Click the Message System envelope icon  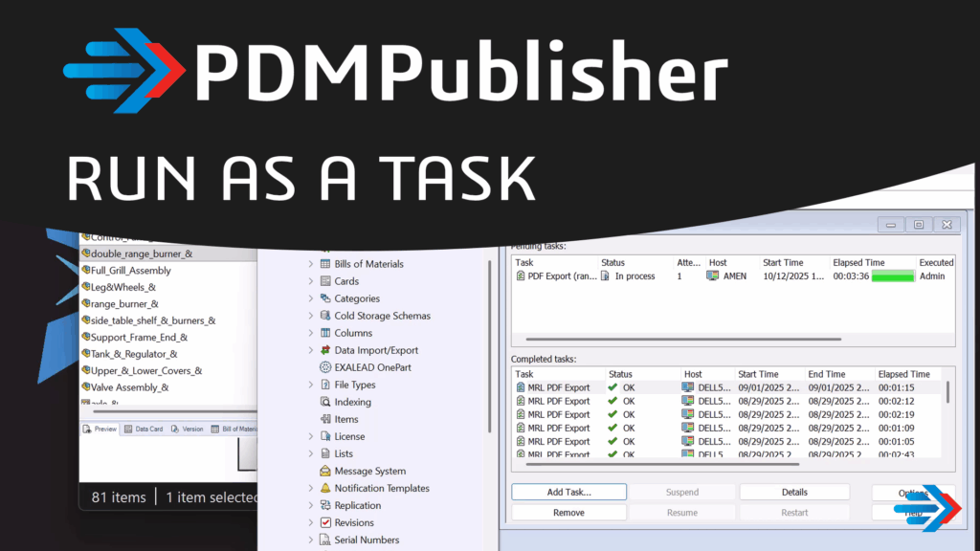coord(325,471)
